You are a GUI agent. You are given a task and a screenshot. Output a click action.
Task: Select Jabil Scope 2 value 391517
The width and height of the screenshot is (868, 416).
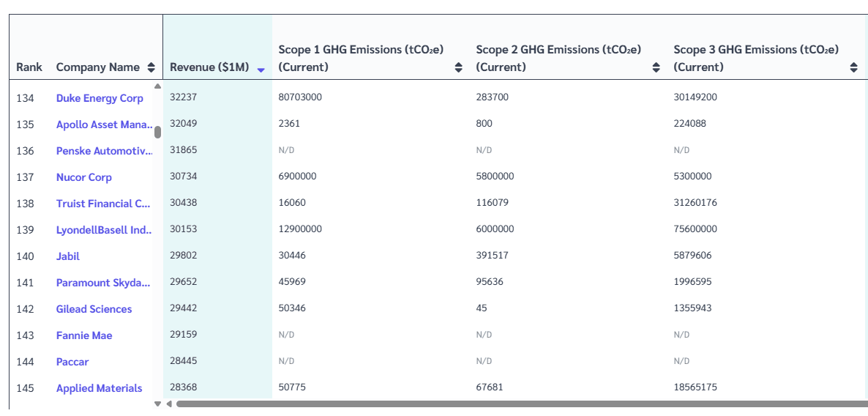492,256
